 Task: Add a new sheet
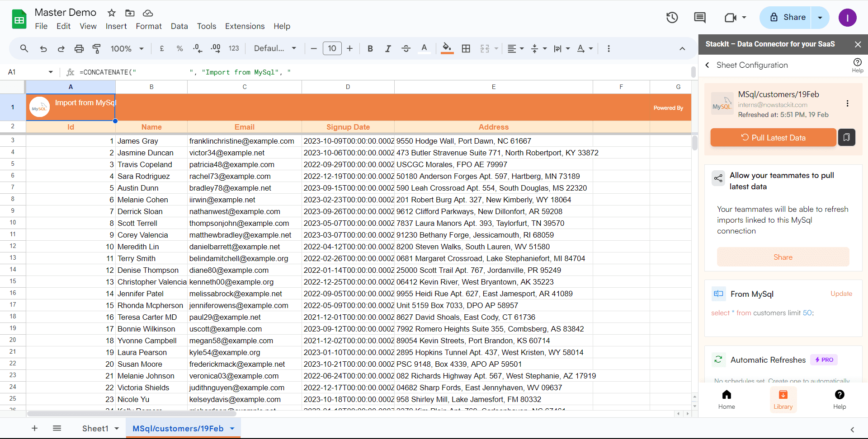click(x=34, y=428)
